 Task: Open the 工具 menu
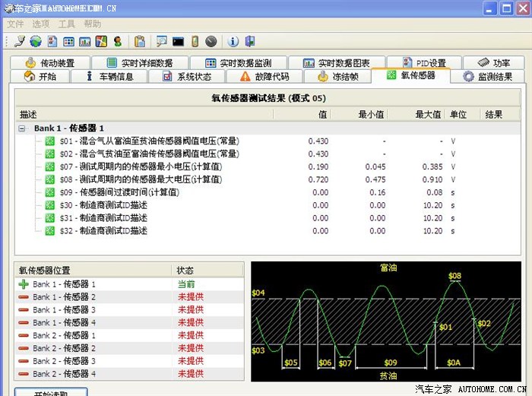coord(67,24)
